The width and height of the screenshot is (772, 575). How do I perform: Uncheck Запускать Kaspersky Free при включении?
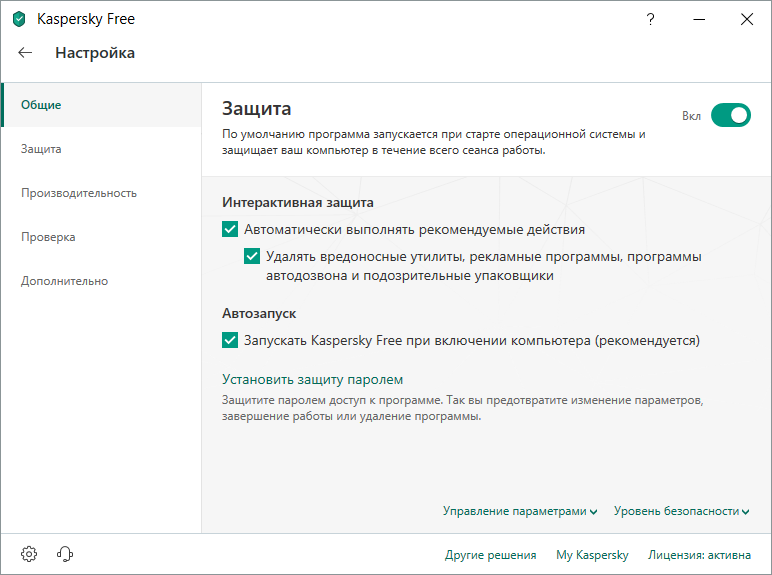(x=231, y=340)
